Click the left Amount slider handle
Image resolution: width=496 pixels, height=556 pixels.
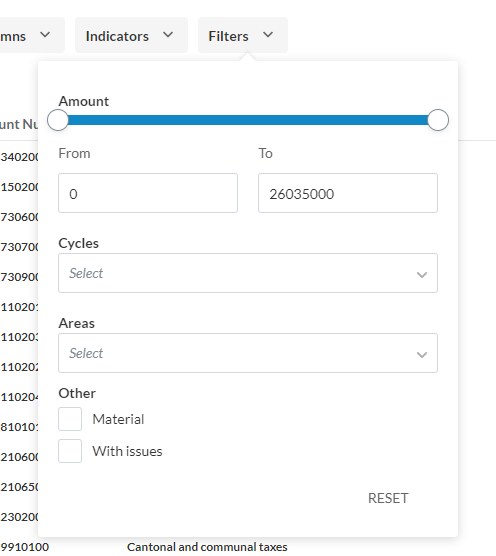[x=58, y=120]
